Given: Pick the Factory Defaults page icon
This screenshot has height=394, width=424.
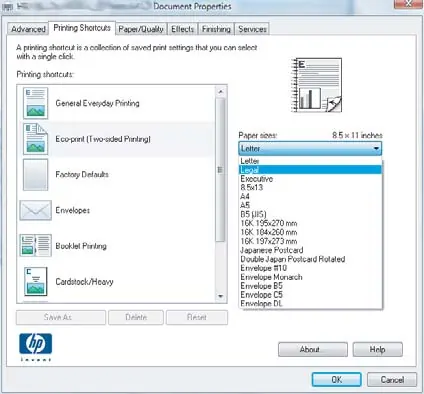Looking at the screenshot, I should tap(35, 174).
